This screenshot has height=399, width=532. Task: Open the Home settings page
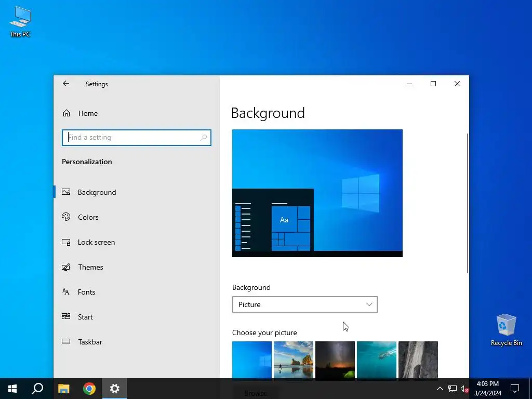[x=137, y=113]
